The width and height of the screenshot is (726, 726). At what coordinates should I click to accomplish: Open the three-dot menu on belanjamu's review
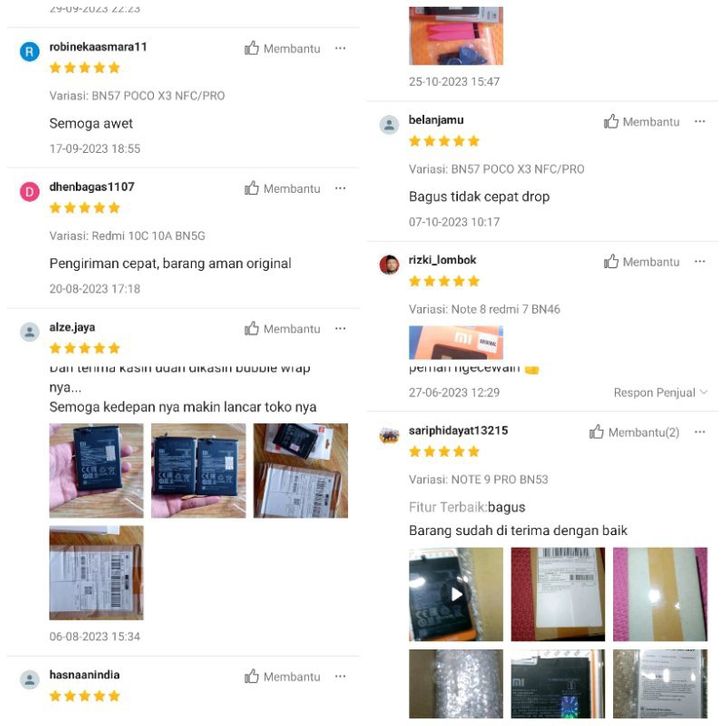pyautogui.click(x=700, y=121)
